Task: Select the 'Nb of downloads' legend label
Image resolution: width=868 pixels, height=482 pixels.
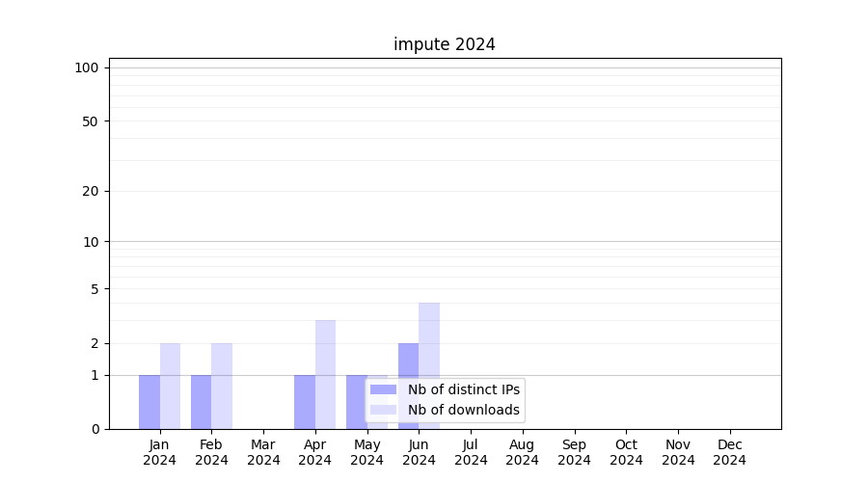Action: pos(463,410)
